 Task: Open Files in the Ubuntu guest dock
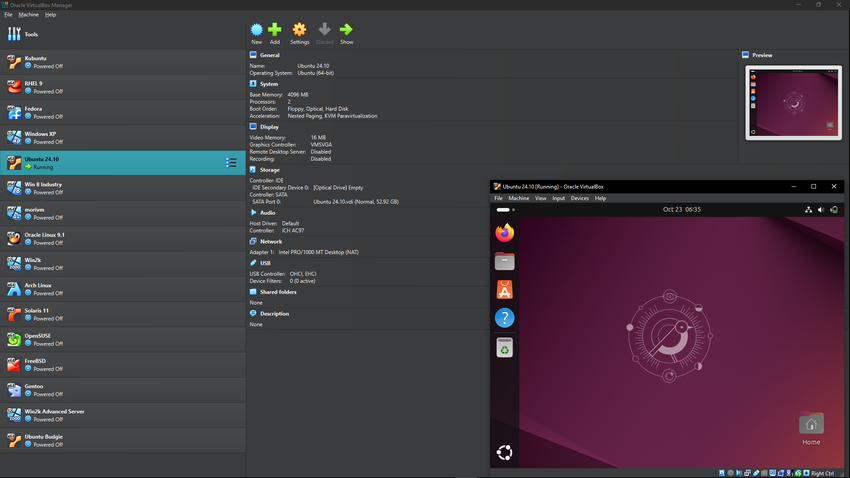tap(504, 261)
